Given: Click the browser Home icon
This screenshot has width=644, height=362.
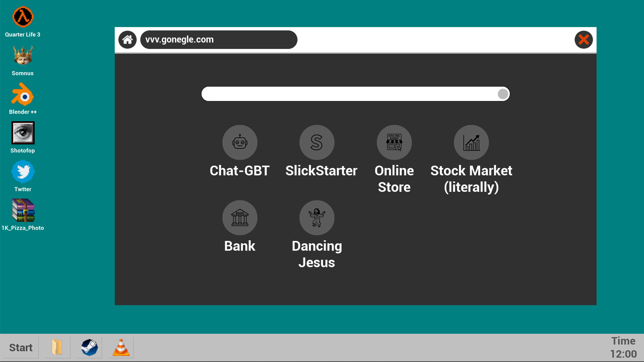Looking at the screenshot, I should coord(127,40).
